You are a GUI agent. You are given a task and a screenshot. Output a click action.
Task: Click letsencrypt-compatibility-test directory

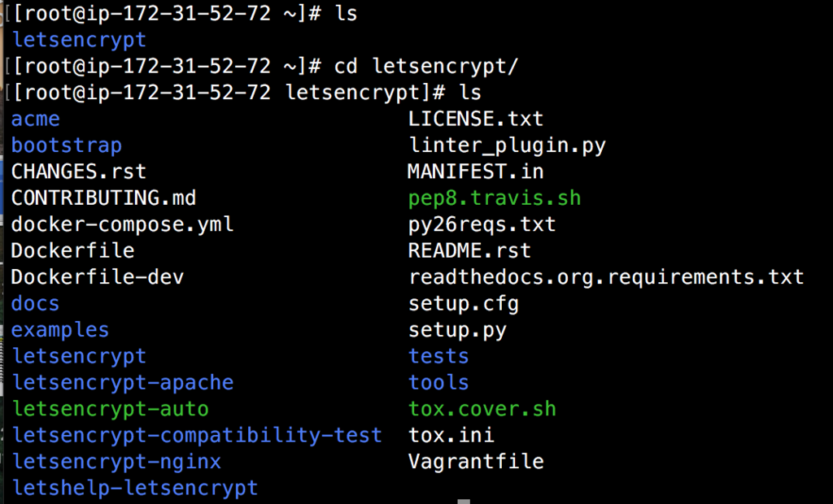[x=197, y=436]
